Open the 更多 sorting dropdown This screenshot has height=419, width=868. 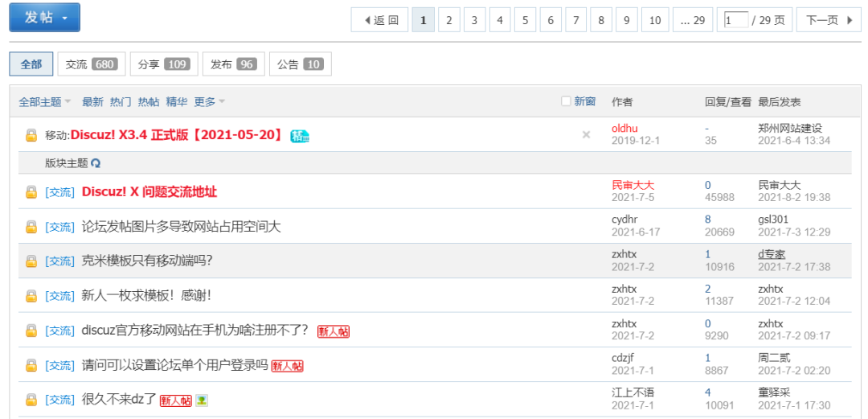210,102
